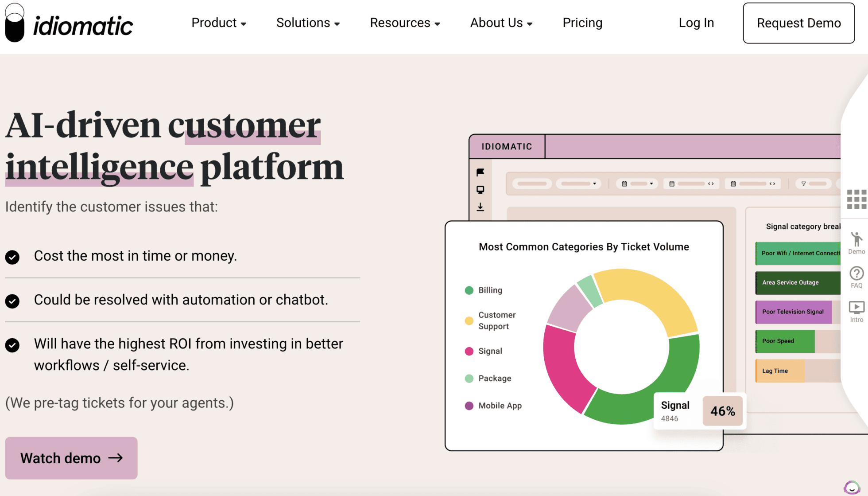This screenshot has height=496, width=868.
Task: Open the About Us menu
Action: point(501,23)
